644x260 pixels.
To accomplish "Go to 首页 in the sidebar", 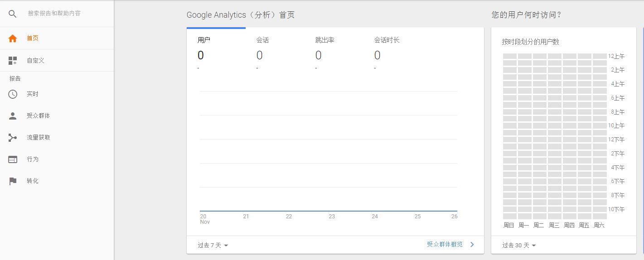I will click(x=33, y=39).
